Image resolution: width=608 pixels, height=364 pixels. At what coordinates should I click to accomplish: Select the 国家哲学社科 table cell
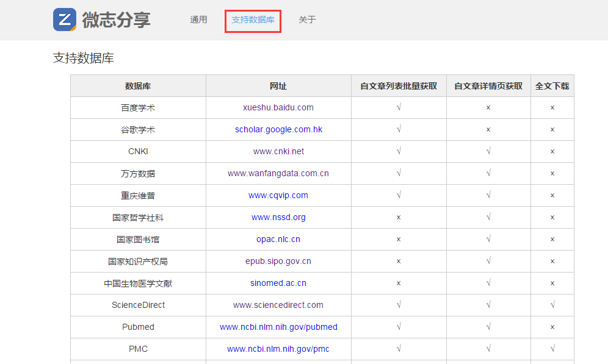coord(138,217)
